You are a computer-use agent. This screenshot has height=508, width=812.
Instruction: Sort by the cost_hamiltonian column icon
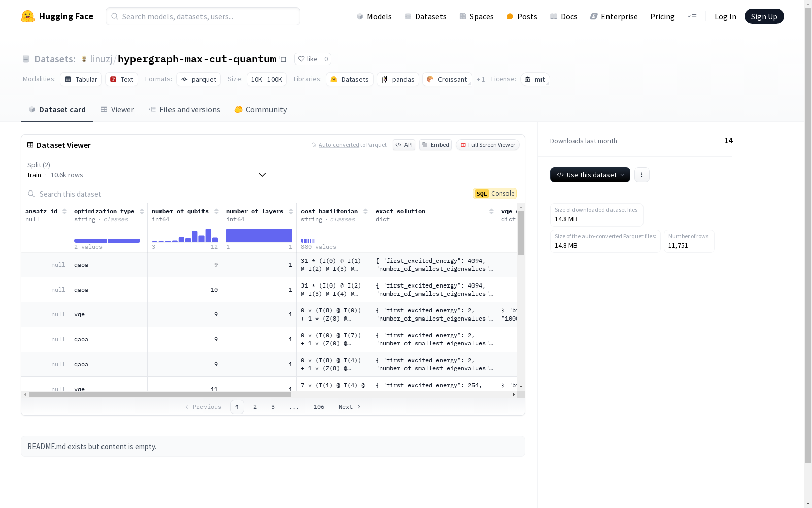click(x=365, y=211)
